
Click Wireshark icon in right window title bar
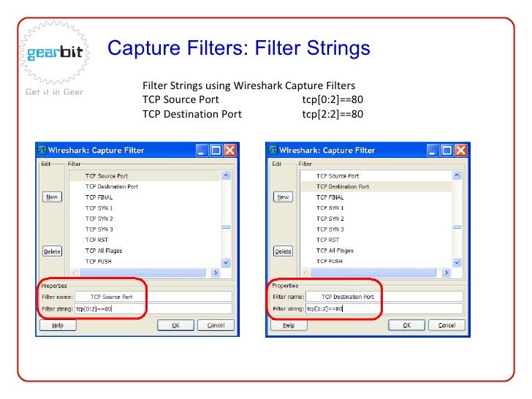click(x=273, y=150)
